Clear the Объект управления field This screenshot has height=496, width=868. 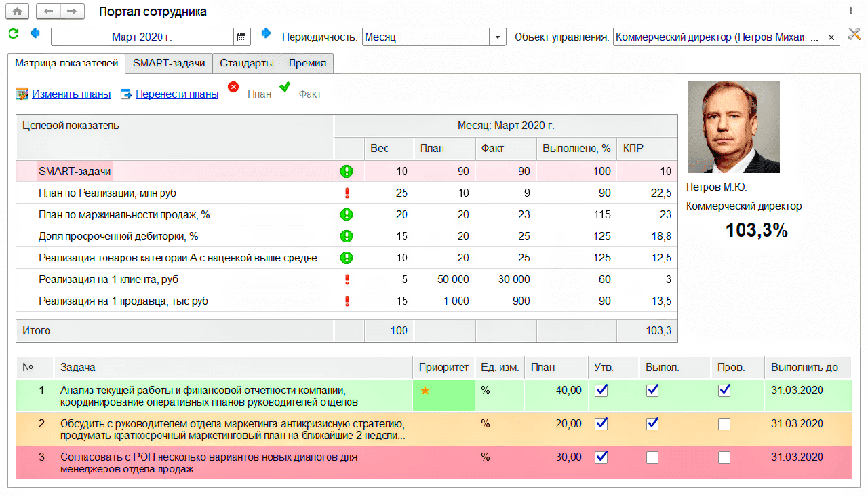[832, 37]
